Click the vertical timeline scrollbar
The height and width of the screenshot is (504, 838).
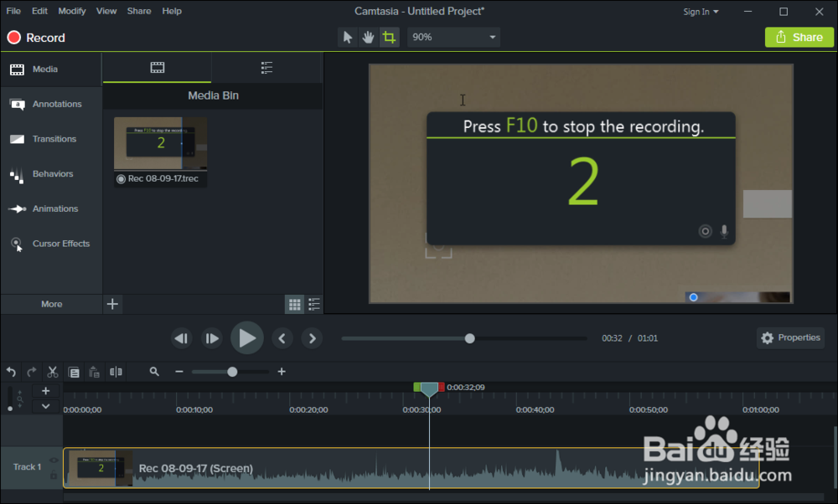835,457
